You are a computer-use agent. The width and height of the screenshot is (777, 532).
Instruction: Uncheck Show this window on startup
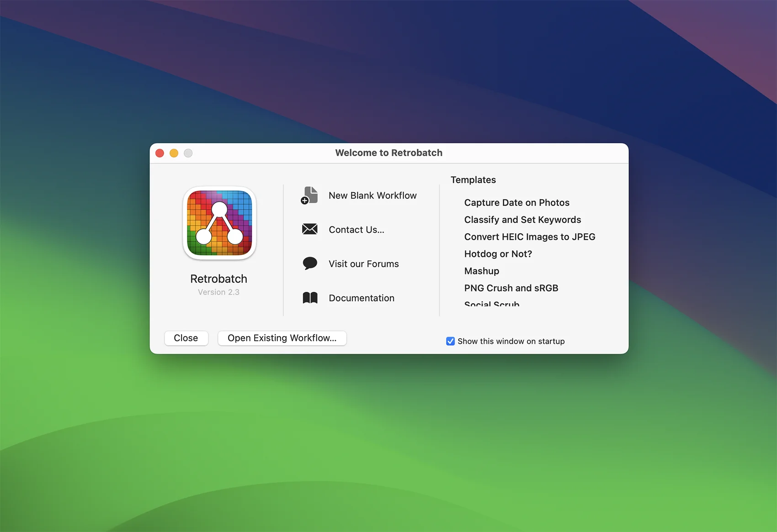click(x=450, y=341)
